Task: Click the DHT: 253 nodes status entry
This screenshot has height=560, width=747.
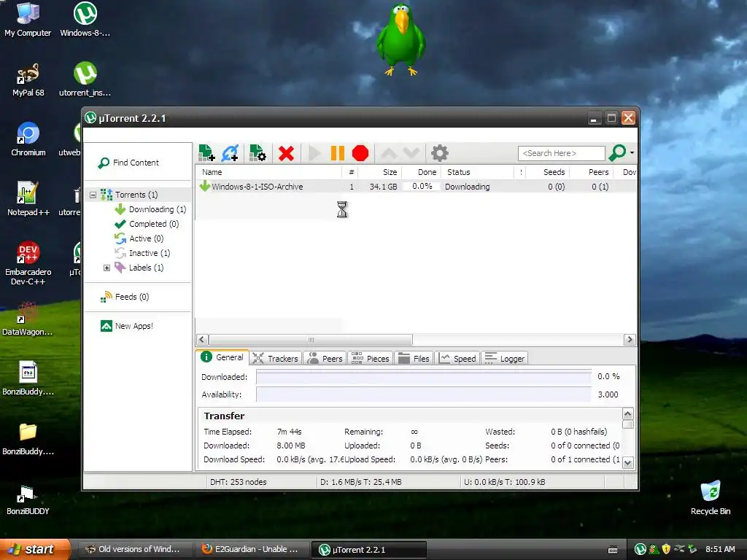Action: coord(239,482)
